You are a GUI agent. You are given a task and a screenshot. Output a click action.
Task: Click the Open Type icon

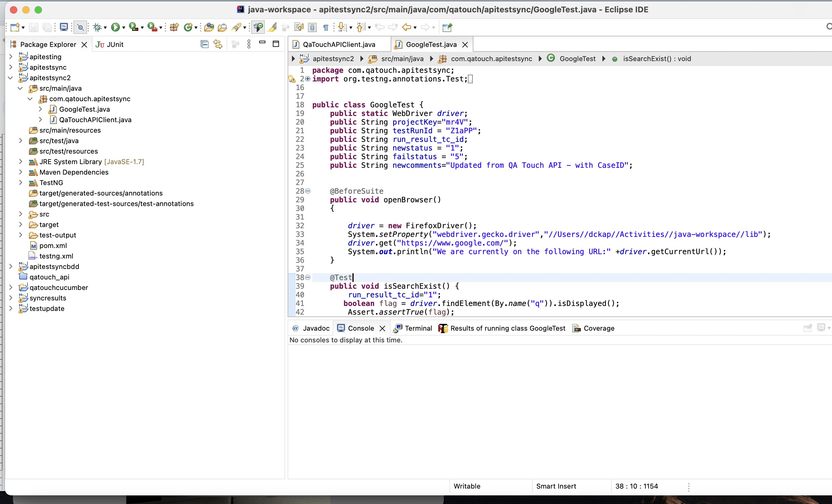click(209, 27)
